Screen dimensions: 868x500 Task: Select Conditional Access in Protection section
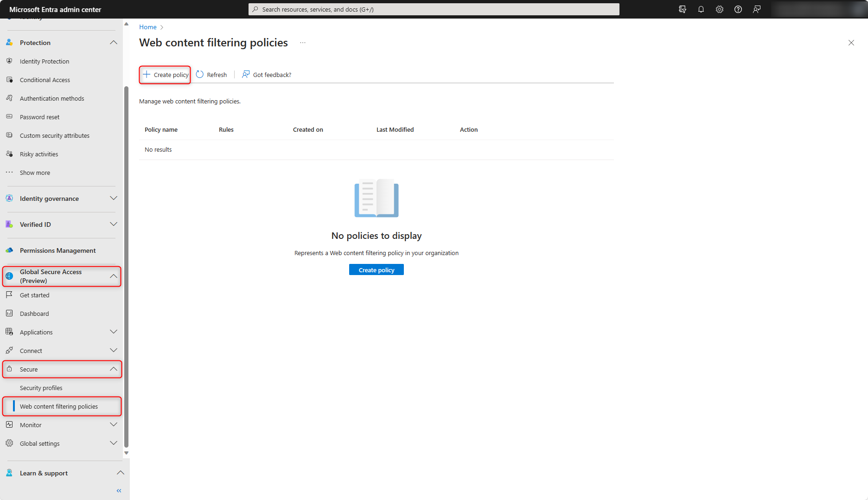pos(45,79)
